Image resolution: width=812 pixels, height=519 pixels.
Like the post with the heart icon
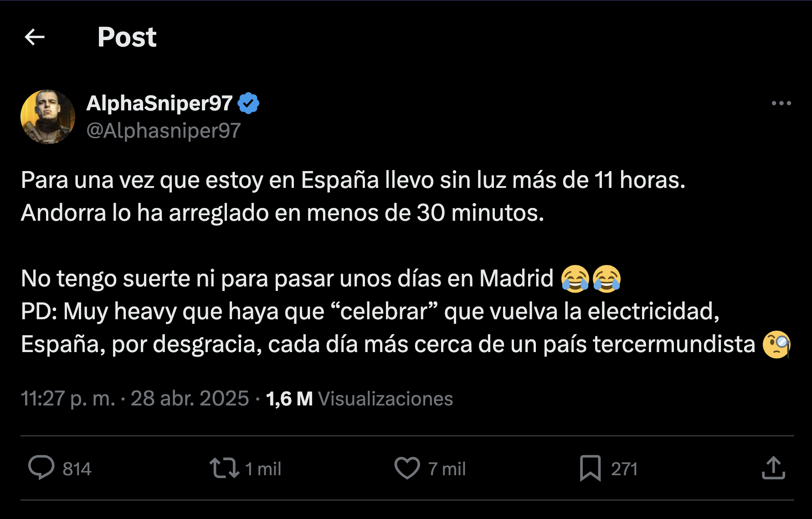pos(407,468)
